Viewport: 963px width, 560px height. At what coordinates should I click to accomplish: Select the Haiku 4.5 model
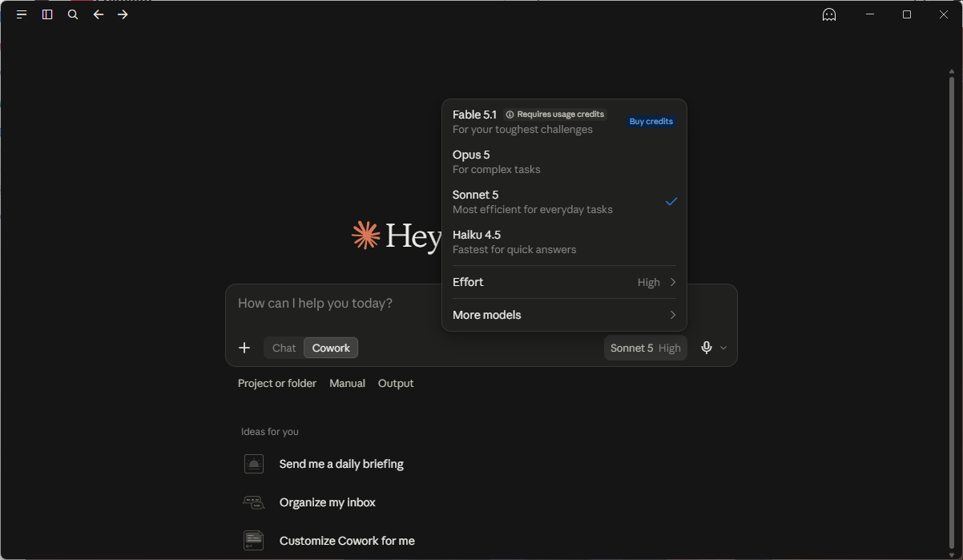564,242
